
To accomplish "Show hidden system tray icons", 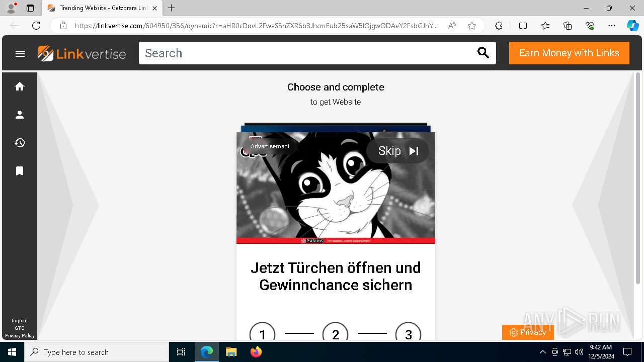I will coord(542,352).
